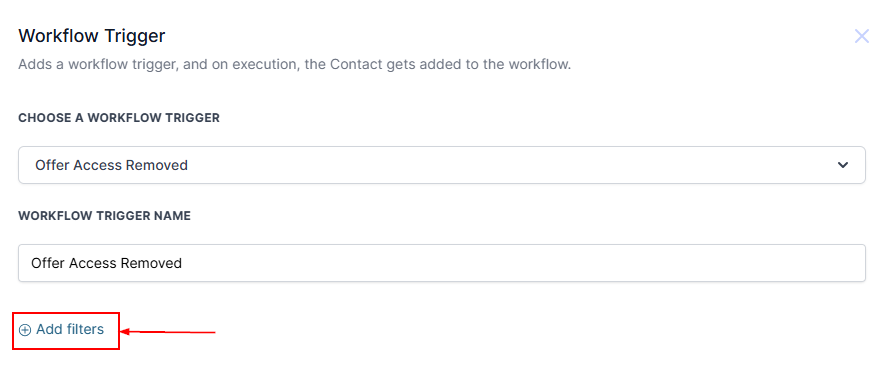Viewport: 887px width, 365px height.
Task: Open the Choose a Workflow Trigger dropdown
Action: click(x=442, y=165)
